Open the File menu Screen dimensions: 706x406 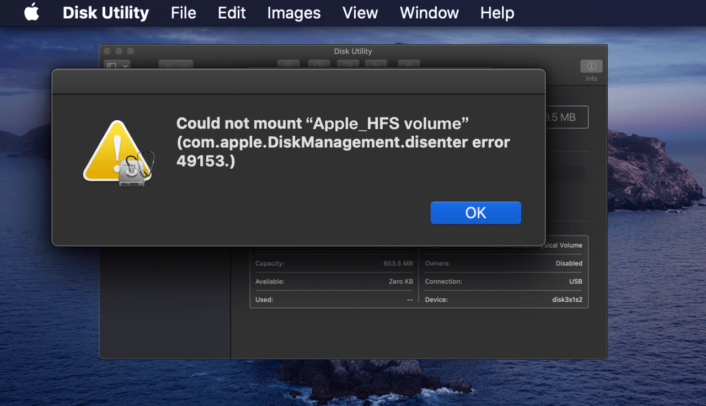[183, 13]
